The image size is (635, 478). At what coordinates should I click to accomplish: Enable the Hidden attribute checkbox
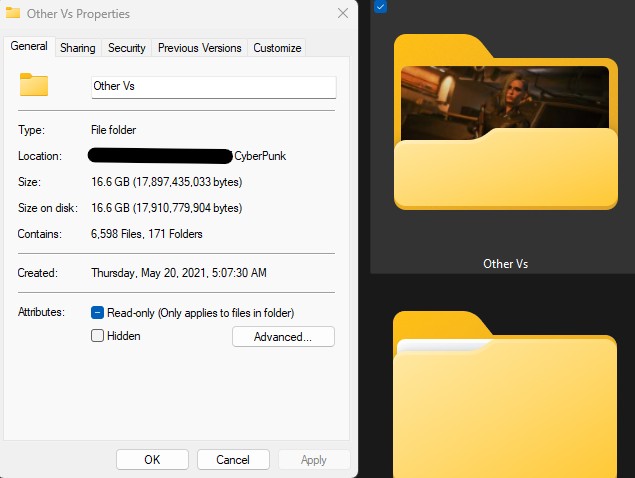click(98, 336)
